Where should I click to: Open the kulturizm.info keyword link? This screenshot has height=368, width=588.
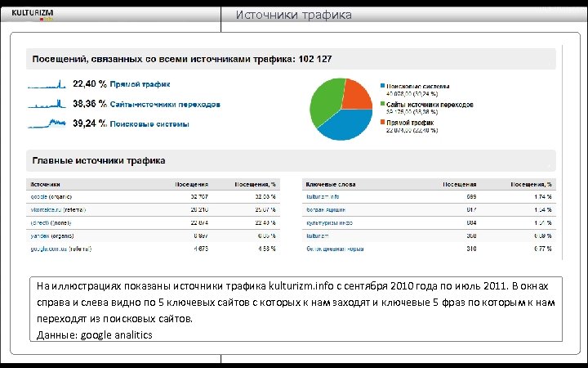click(x=323, y=197)
